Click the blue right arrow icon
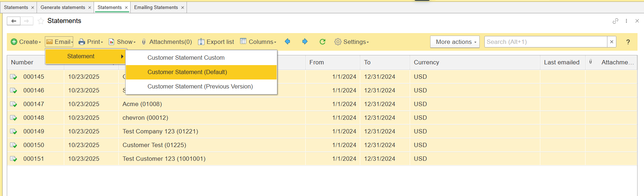The image size is (644, 196). pyautogui.click(x=305, y=42)
